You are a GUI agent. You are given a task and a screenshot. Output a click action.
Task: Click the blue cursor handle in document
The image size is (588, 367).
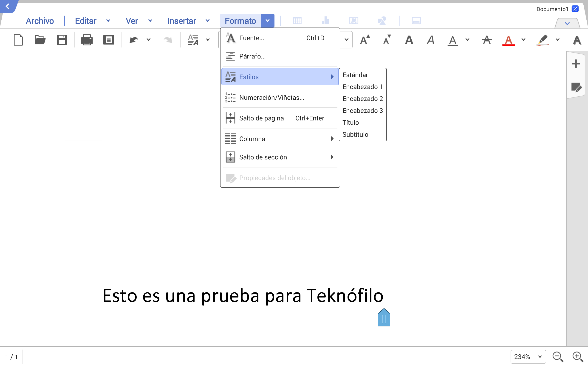click(384, 318)
